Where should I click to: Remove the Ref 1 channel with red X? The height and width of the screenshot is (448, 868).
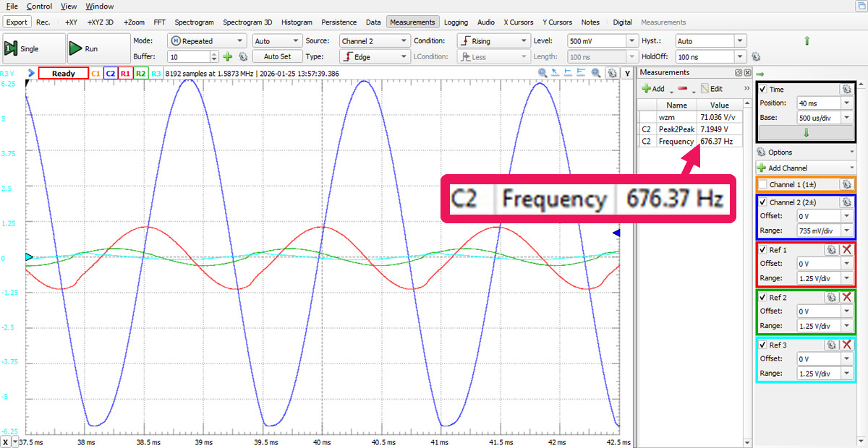click(846, 249)
